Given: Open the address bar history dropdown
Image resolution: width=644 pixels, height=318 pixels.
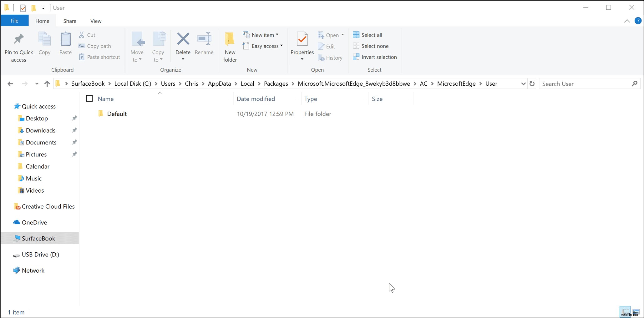Looking at the screenshot, I should tap(523, 83).
